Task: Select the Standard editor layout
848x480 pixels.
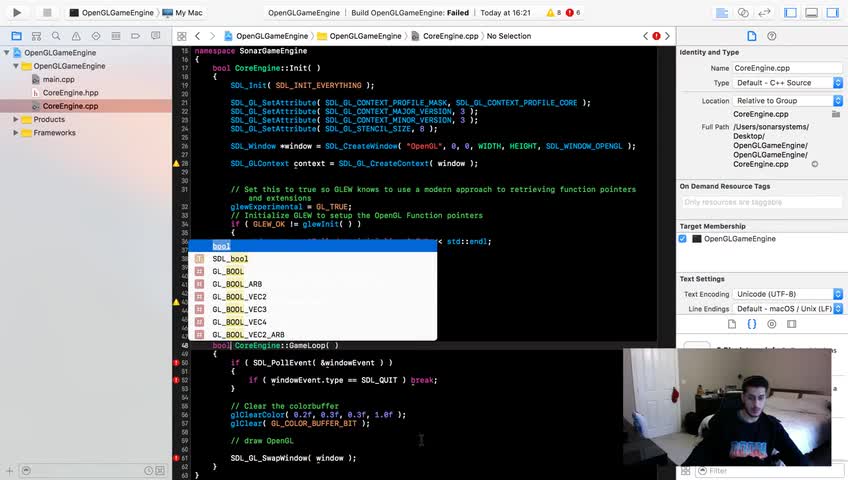Action: click(x=722, y=12)
